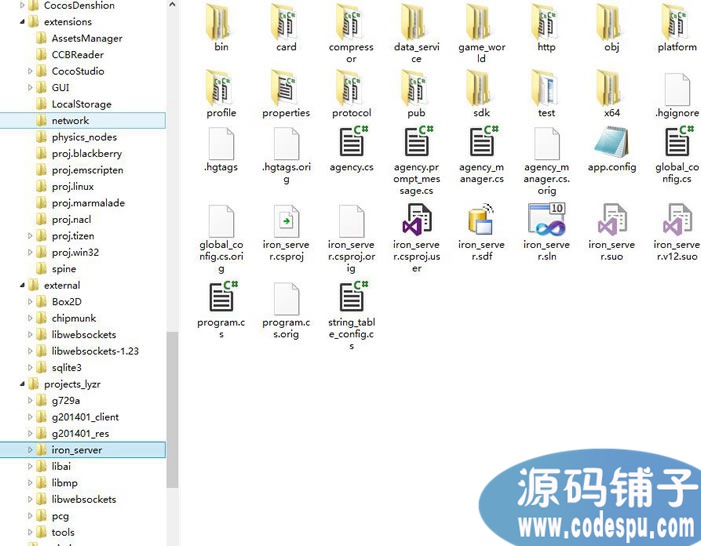Click the tree scrollbar up arrow

[172, 5]
